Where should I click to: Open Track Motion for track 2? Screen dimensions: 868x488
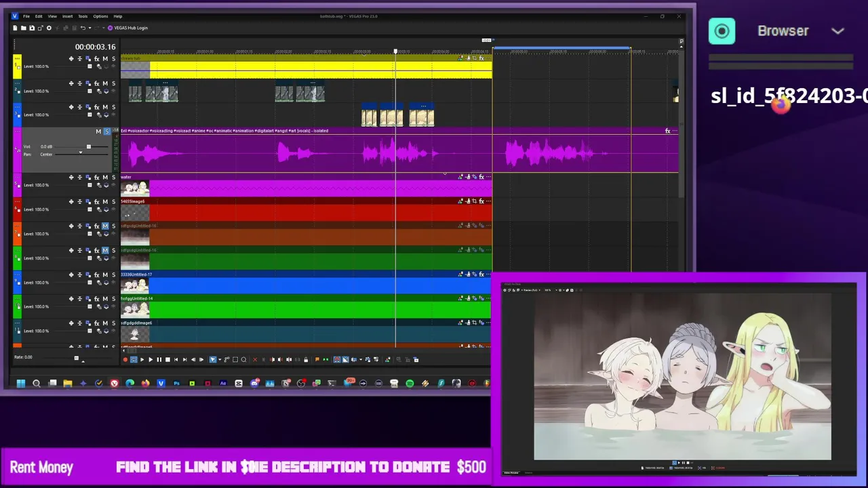click(x=88, y=83)
